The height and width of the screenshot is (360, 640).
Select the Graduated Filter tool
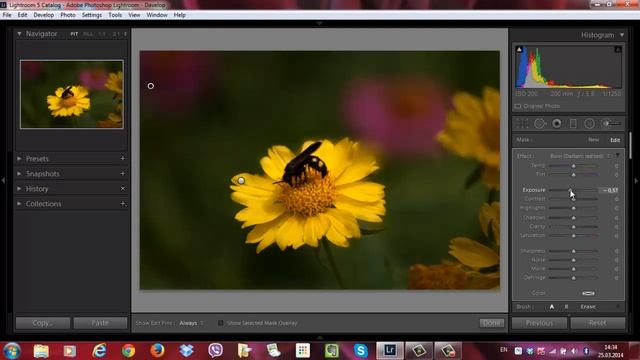[x=573, y=124]
